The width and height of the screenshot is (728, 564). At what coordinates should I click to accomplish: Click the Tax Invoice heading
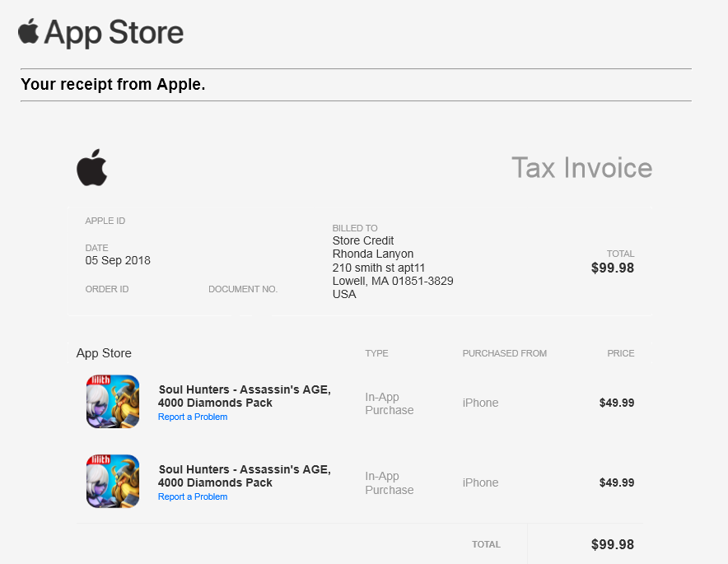pyautogui.click(x=581, y=168)
